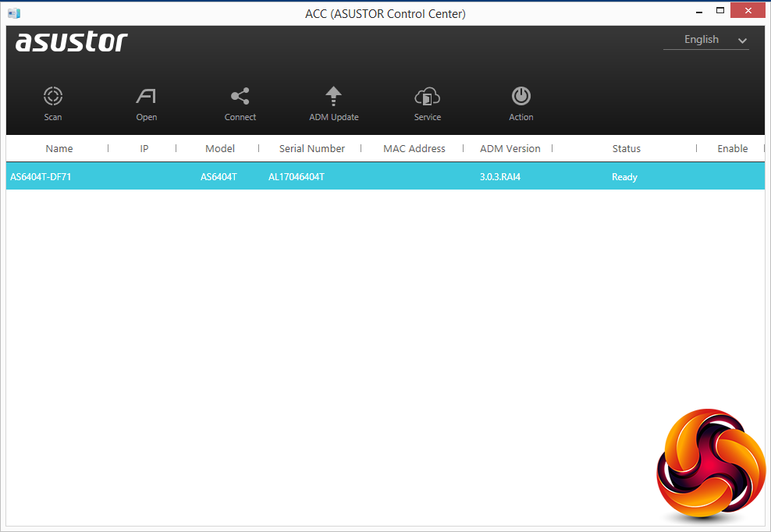Click the Action power icon

click(x=521, y=97)
